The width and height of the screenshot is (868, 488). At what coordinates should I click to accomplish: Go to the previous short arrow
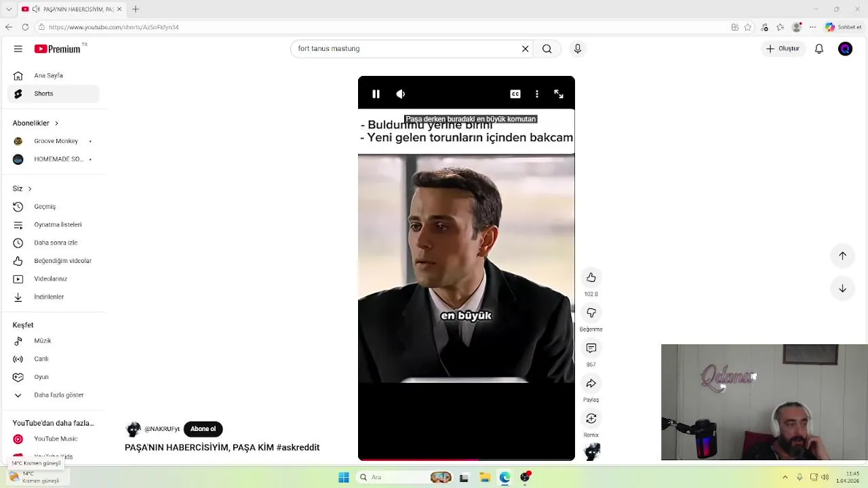click(x=842, y=256)
